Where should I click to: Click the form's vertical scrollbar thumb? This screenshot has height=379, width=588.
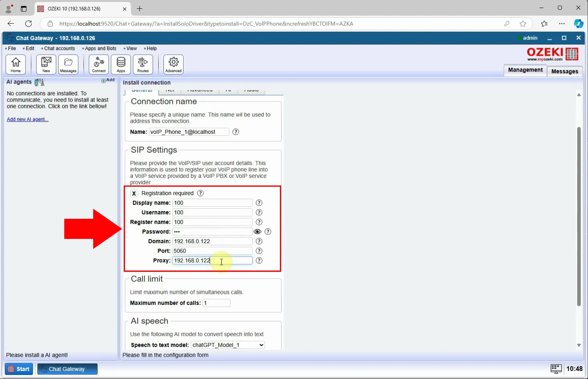579,217
